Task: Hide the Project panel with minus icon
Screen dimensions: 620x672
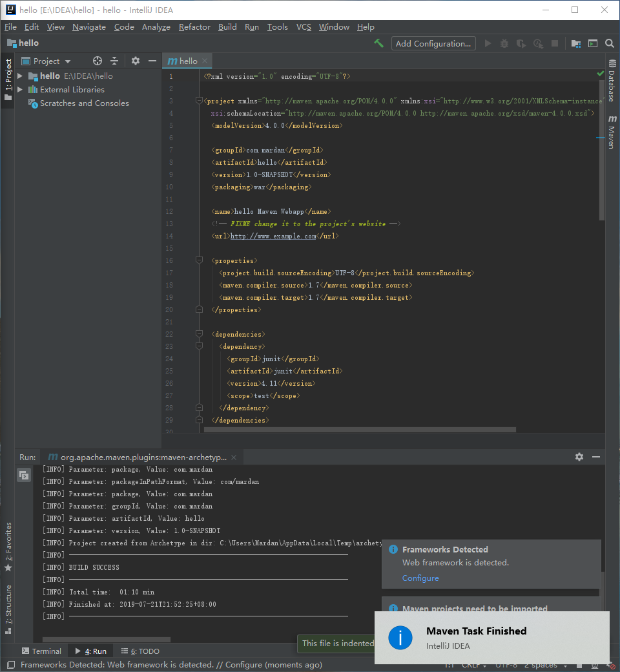Action: coord(152,61)
